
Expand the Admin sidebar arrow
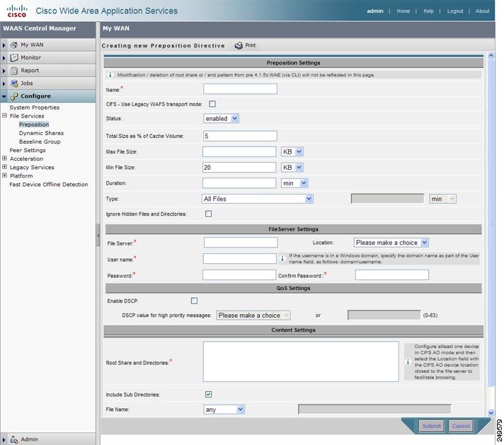pos(4,440)
